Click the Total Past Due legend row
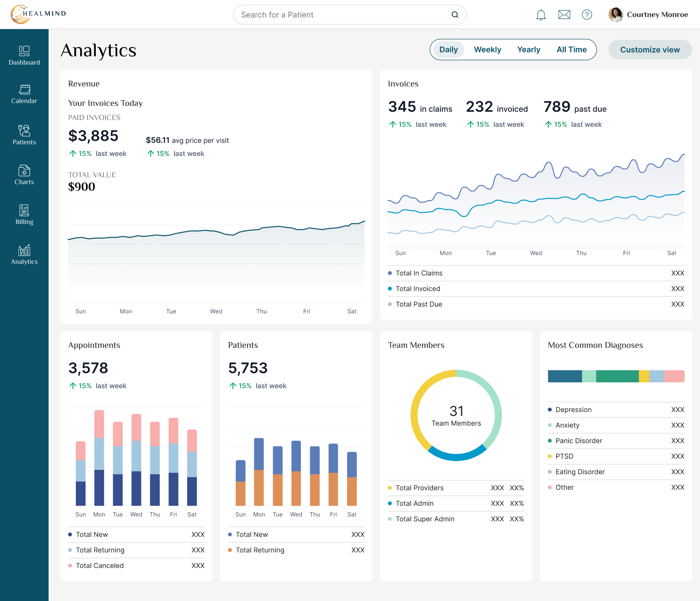The width and height of the screenshot is (700, 601). pos(536,304)
